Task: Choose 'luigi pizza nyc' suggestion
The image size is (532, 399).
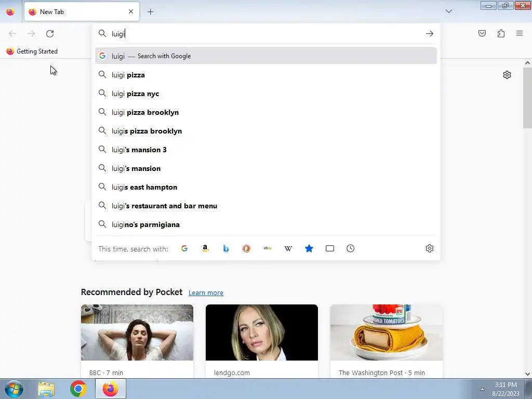Action: [266, 94]
